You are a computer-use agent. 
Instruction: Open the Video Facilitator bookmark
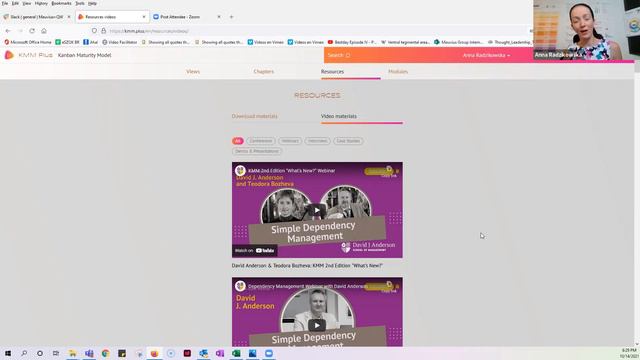tap(120, 42)
